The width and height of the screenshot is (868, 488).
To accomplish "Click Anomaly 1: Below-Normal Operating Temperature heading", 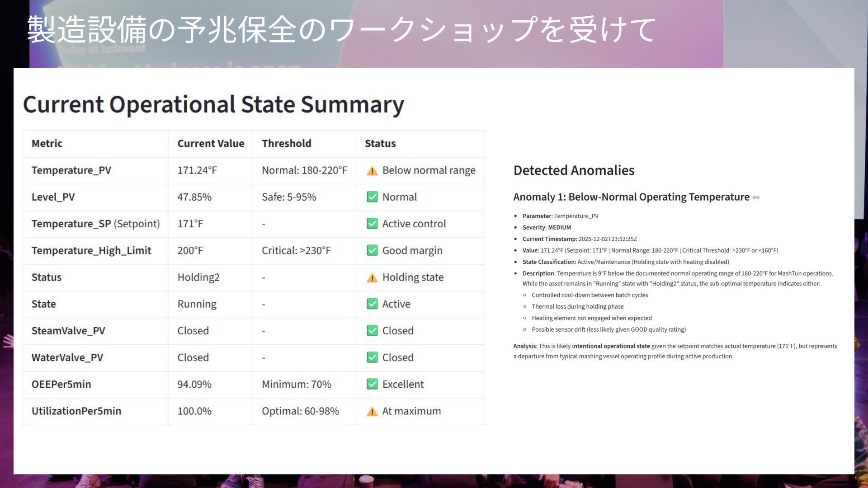I will click(x=631, y=197).
